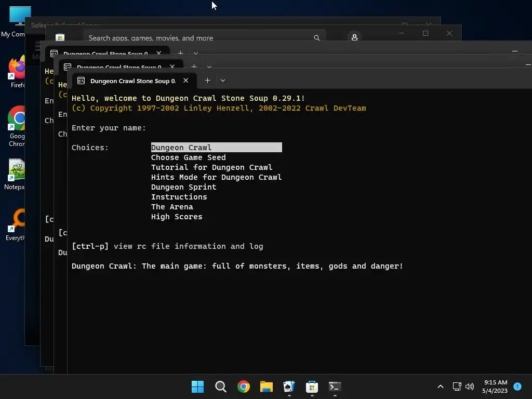Image resolution: width=532 pixels, height=399 pixels.
Task: Click the Enter your name prompt
Action: pos(109,128)
